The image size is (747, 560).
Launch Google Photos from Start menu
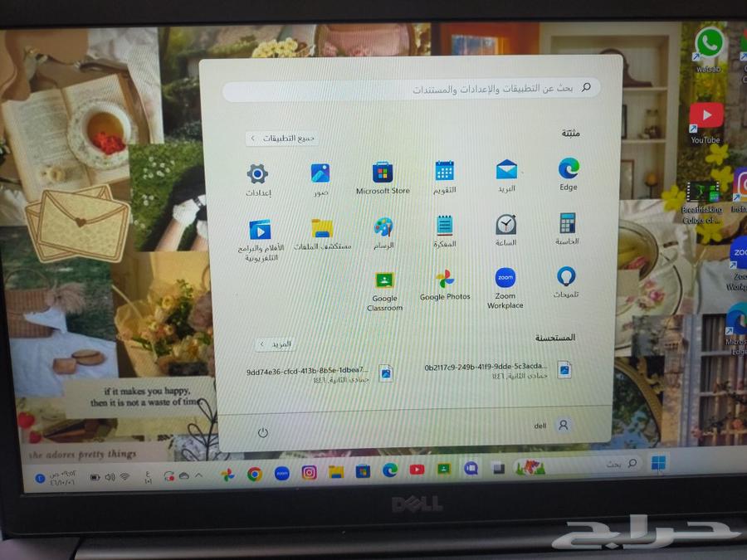(x=445, y=285)
